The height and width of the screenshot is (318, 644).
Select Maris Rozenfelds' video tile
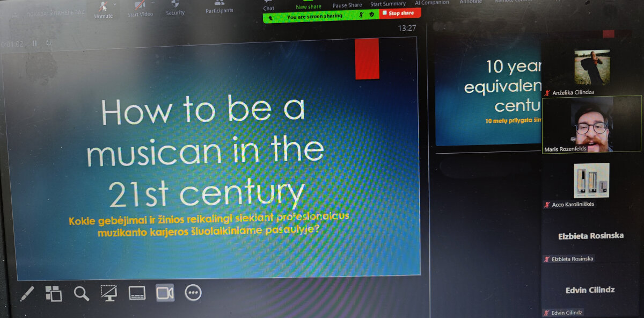[x=592, y=125]
